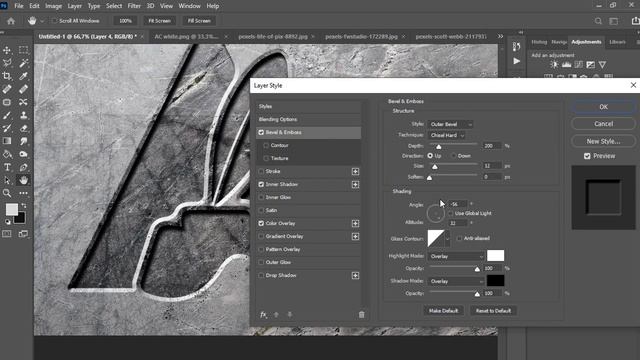Toggle Quick Mask mode icon

pyautogui.click(x=7, y=234)
